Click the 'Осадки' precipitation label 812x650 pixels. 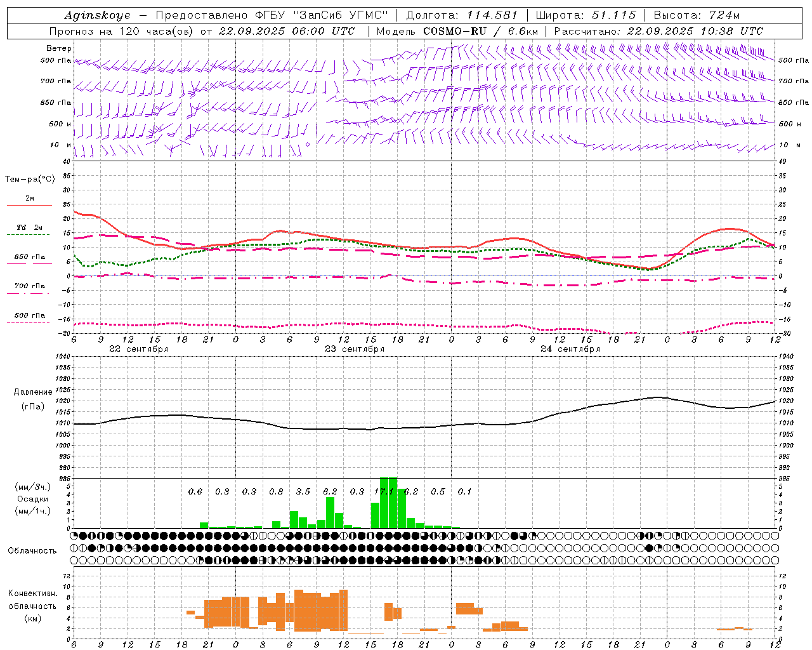tap(32, 499)
